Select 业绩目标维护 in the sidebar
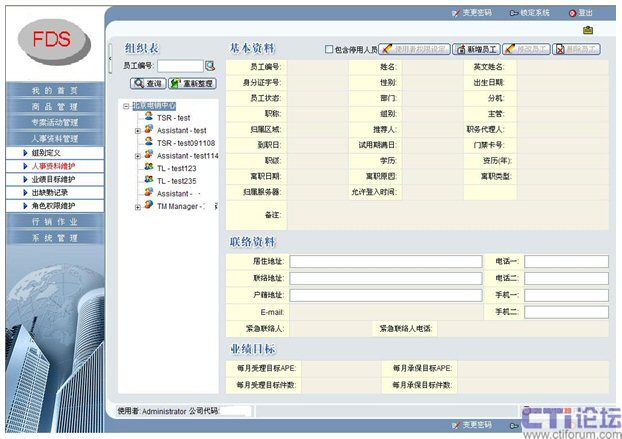Screen dimensions: 622x439 point(53,179)
